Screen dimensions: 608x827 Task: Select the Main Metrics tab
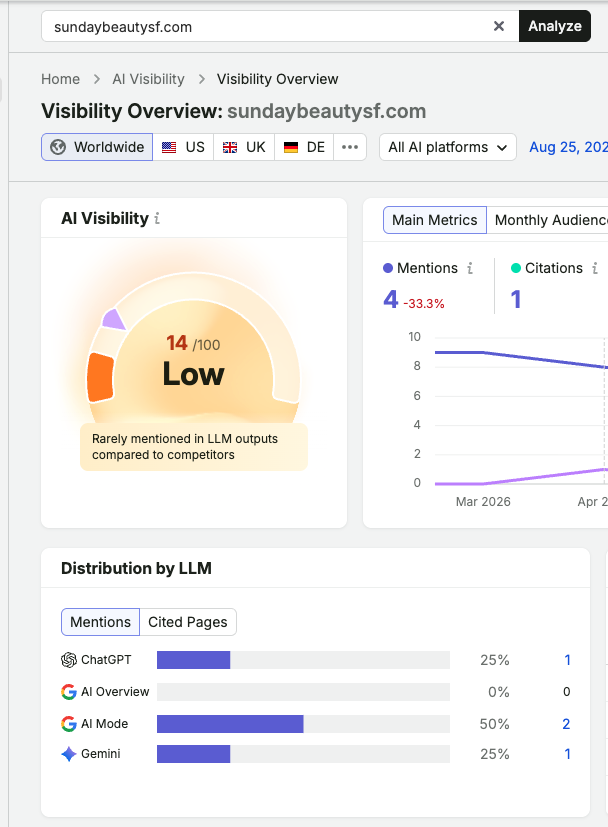[435, 220]
